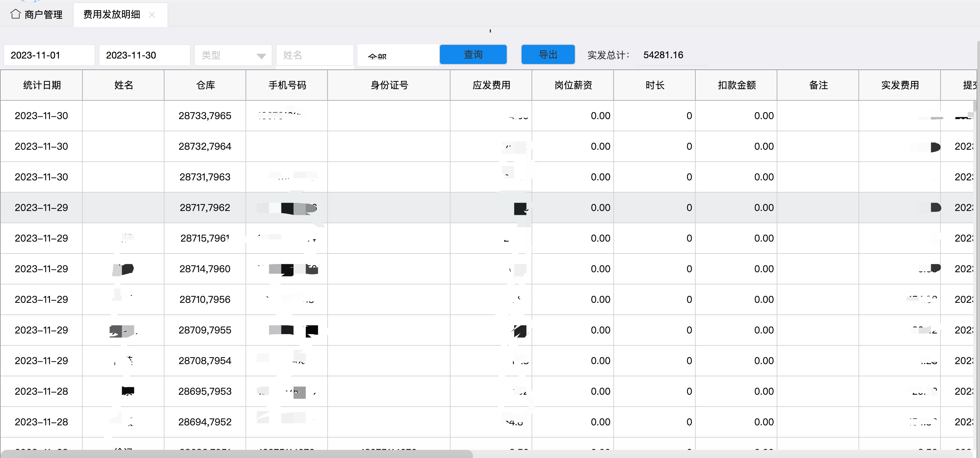Edit the start date 2023-11-01 field
The image size is (980, 458).
coord(49,55)
